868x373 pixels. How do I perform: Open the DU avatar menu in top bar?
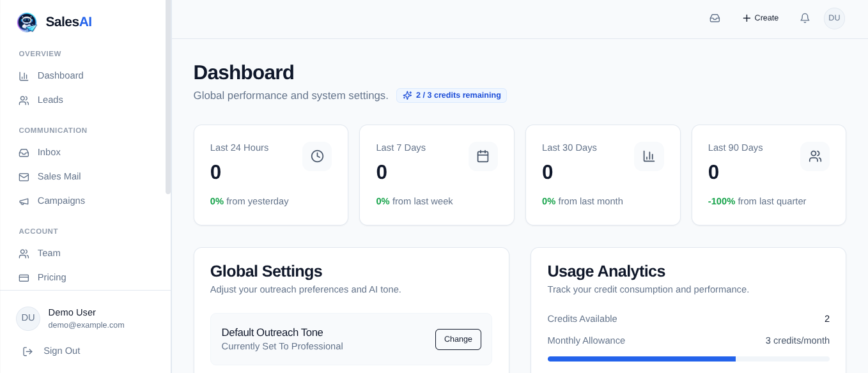click(834, 18)
